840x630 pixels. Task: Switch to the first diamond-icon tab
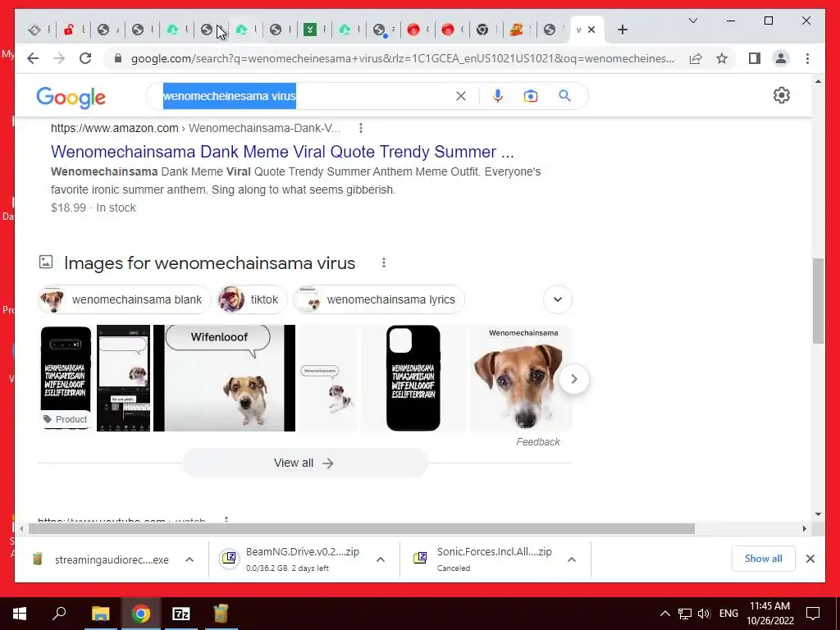click(x=34, y=30)
